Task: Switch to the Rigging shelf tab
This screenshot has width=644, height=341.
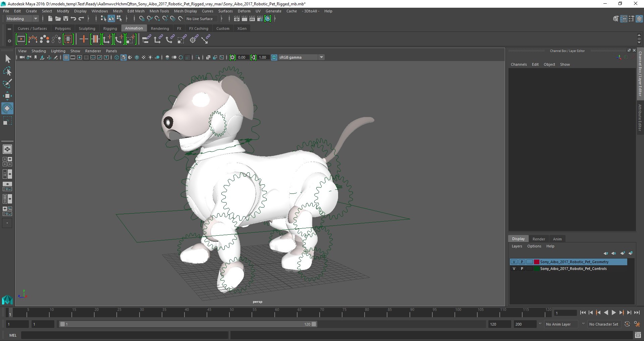Action: click(x=110, y=29)
